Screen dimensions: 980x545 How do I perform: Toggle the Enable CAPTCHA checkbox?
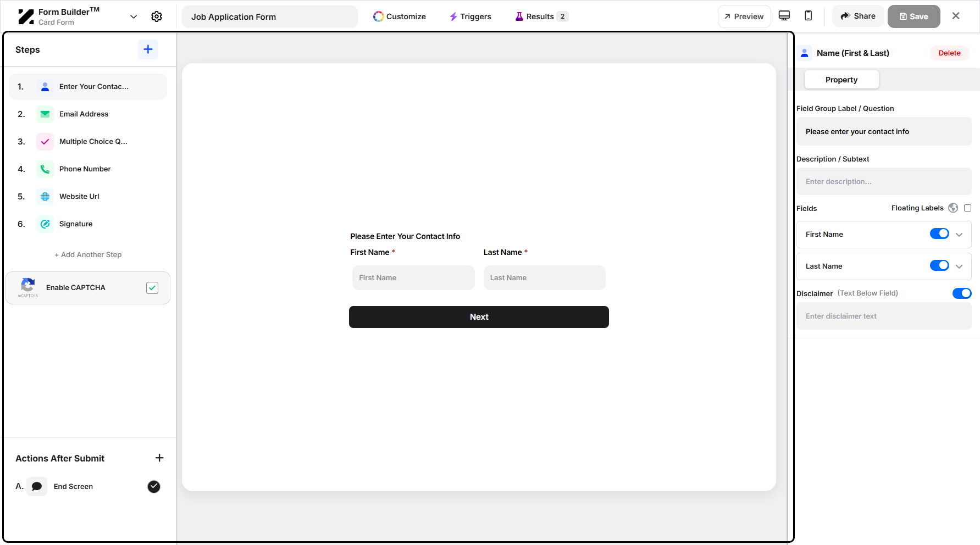pos(152,288)
